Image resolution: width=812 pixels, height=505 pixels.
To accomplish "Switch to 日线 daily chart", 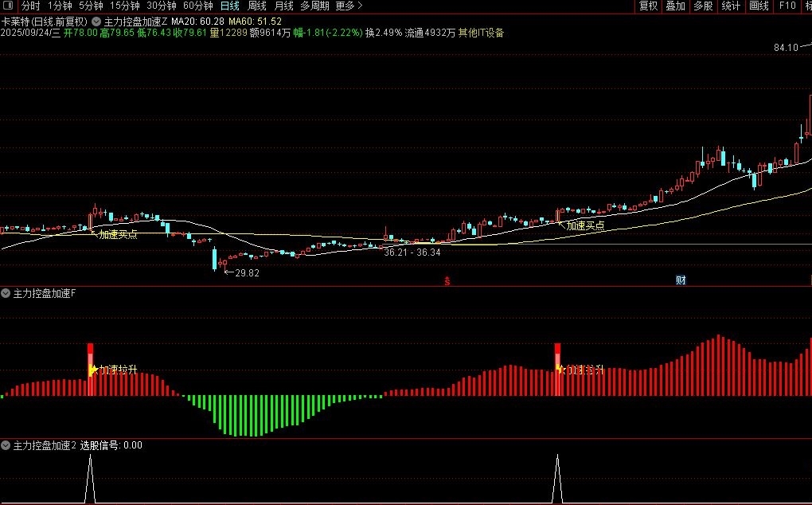I will point(230,6).
